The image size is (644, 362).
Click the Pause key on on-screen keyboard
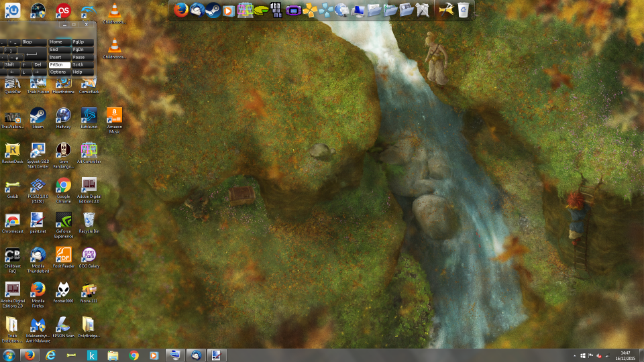click(83, 58)
